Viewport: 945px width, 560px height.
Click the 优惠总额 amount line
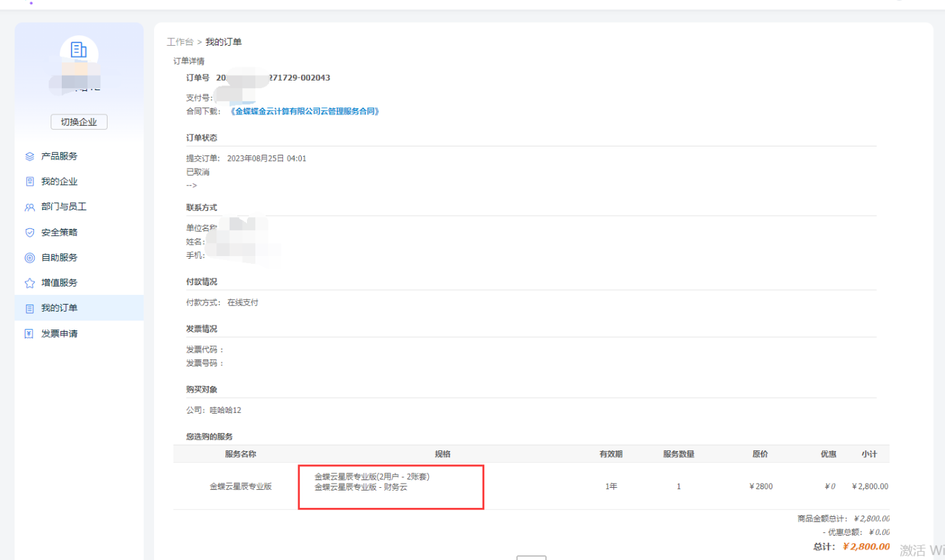tap(855, 532)
